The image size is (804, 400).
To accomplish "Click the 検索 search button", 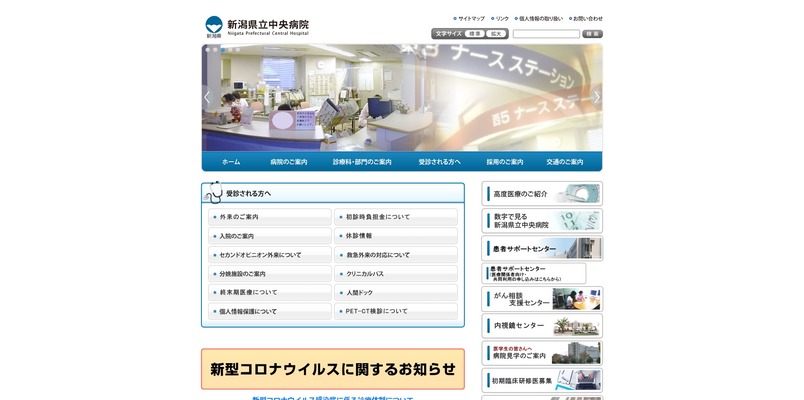I will [592, 34].
